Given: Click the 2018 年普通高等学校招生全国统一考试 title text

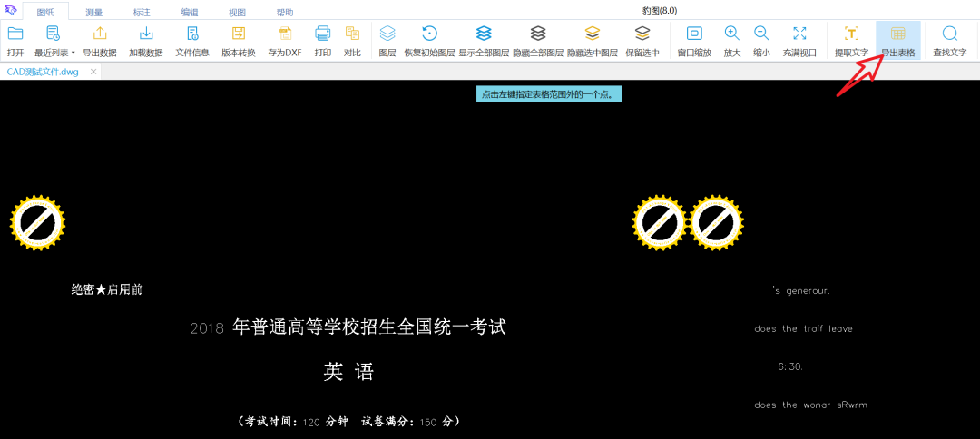Looking at the screenshot, I should tap(348, 327).
